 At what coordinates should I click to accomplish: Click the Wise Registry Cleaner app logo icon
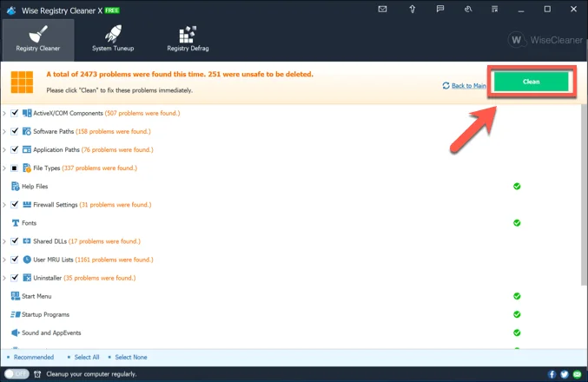point(11,10)
